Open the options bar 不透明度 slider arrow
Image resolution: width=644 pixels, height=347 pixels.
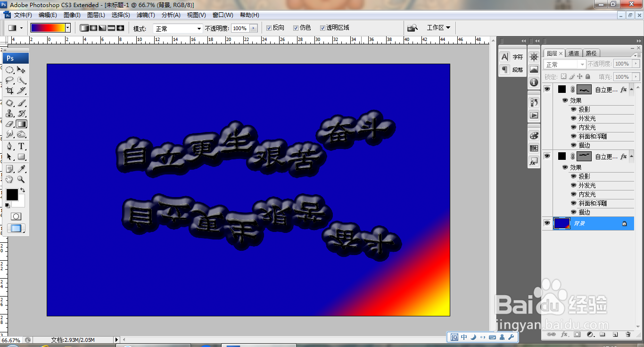[254, 28]
